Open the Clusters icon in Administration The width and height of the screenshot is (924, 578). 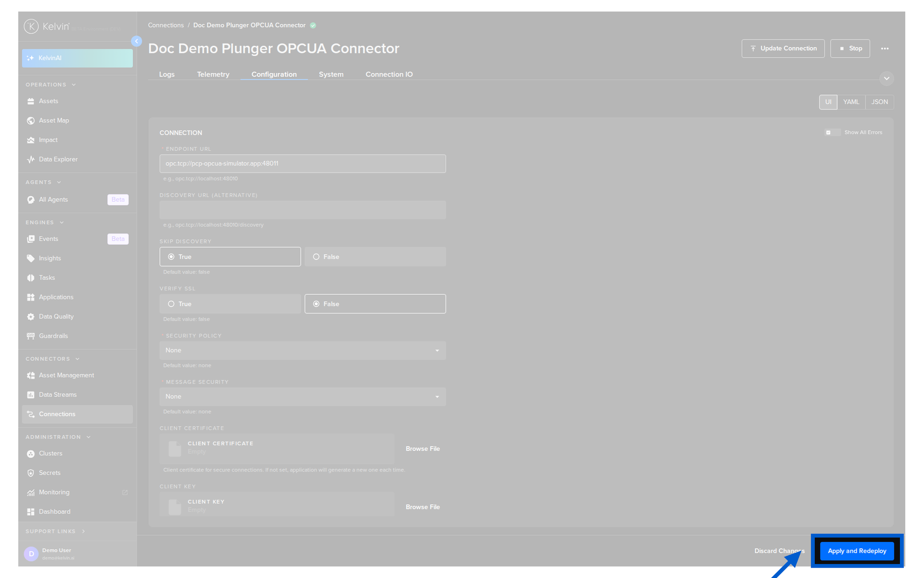[31, 454]
